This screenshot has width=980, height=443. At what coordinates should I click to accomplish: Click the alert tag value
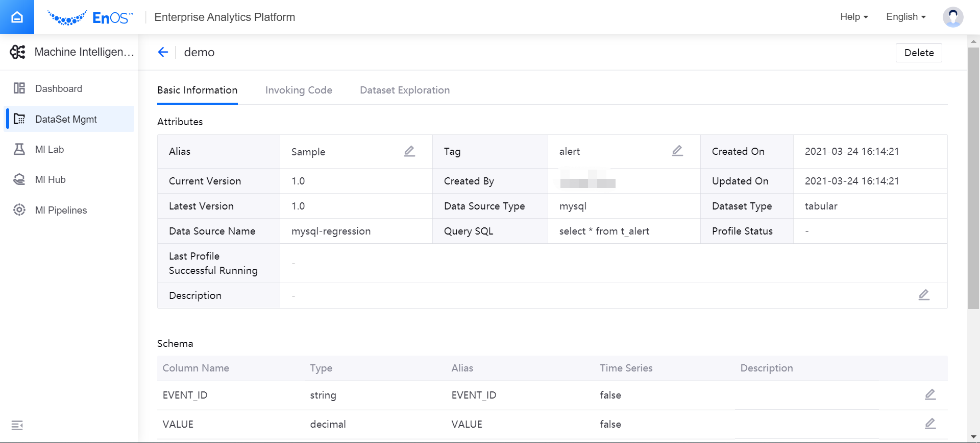569,151
